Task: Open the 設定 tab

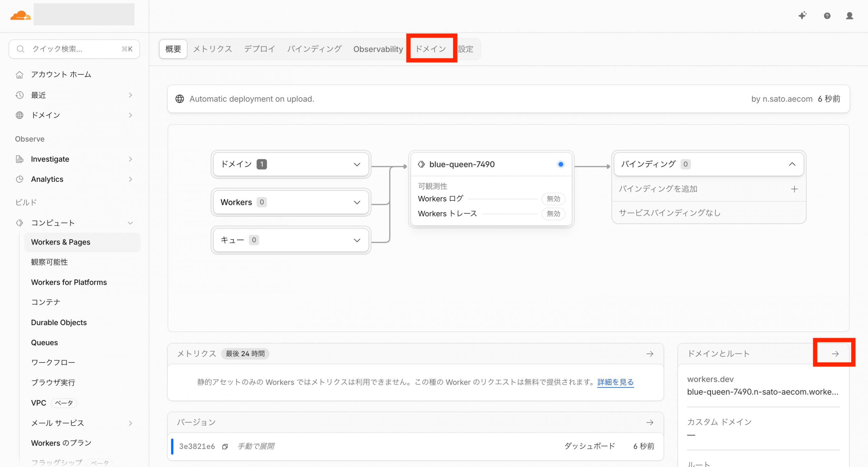Action: coord(466,49)
